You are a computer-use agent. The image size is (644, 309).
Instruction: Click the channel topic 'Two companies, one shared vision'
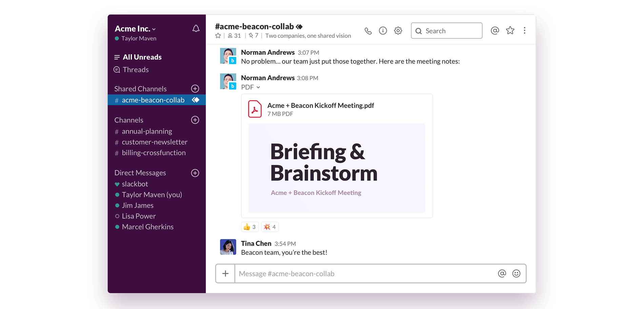click(308, 36)
